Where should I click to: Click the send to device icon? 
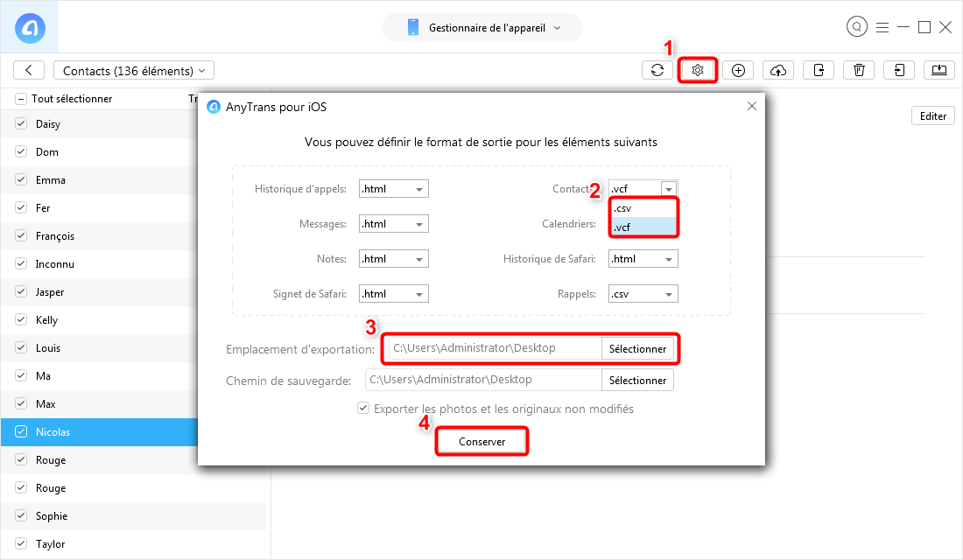(x=819, y=70)
